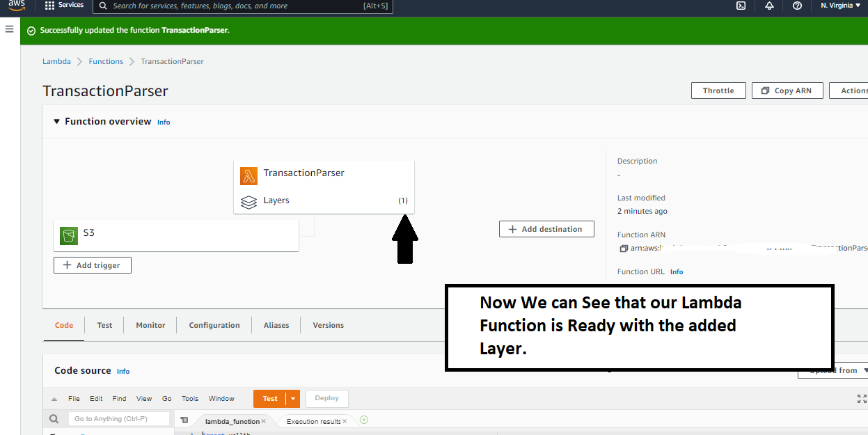Screen dimensions: 868x435
Task: Go to Lambda breadcrumb link
Action: pyautogui.click(x=56, y=61)
